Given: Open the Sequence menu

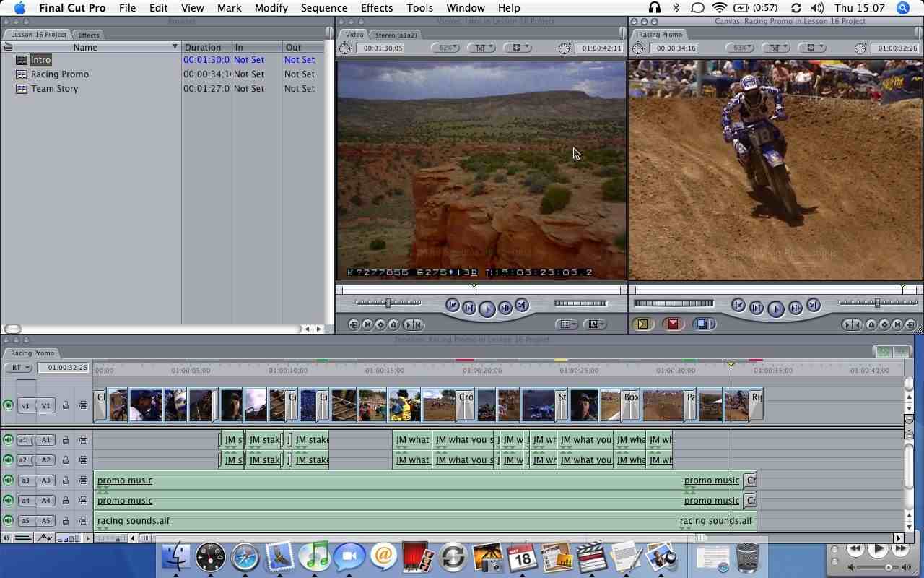Looking at the screenshot, I should click(x=323, y=8).
